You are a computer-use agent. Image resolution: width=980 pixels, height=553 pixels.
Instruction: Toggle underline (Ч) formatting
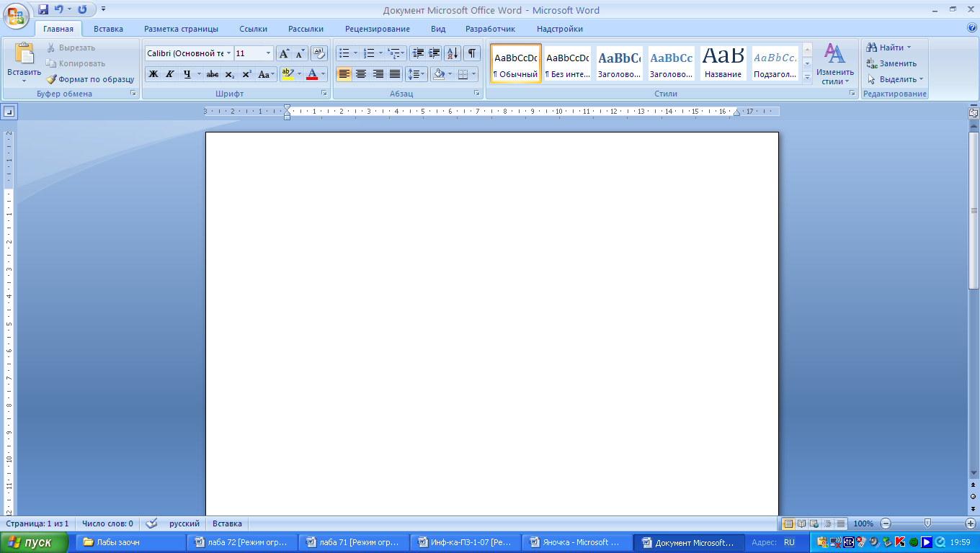point(187,73)
